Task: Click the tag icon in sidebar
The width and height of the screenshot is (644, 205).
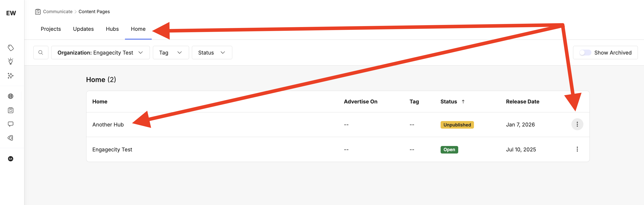Action: (11, 48)
